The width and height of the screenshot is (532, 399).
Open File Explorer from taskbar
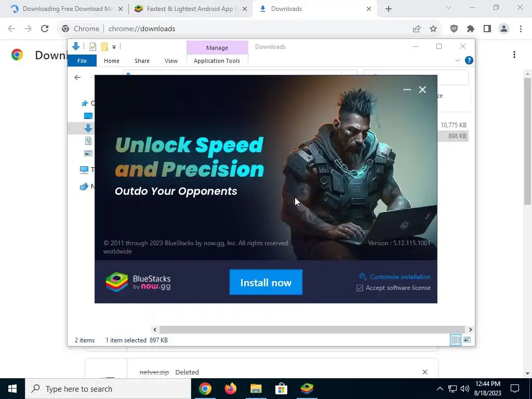pos(256,389)
